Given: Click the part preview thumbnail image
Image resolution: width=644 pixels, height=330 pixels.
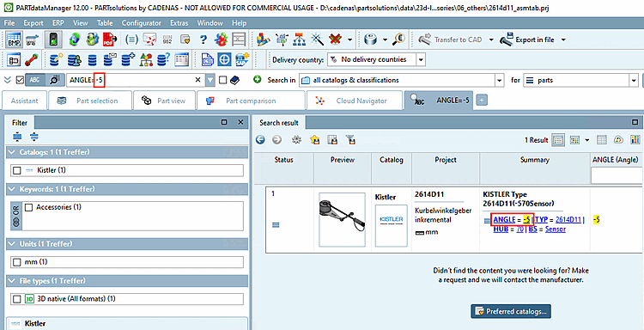Looking at the screenshot, I should pyautogui.click(x=342, y=219).
